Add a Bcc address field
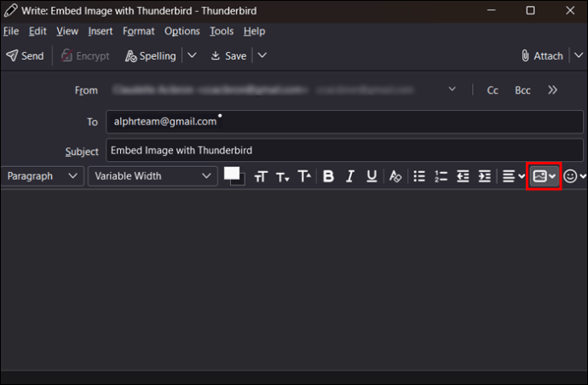 point(522,90)
